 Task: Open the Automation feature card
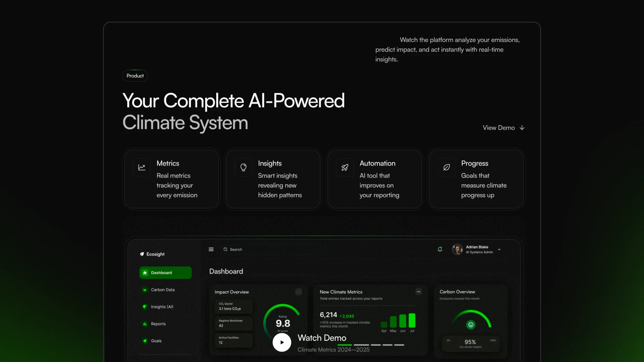375,179
